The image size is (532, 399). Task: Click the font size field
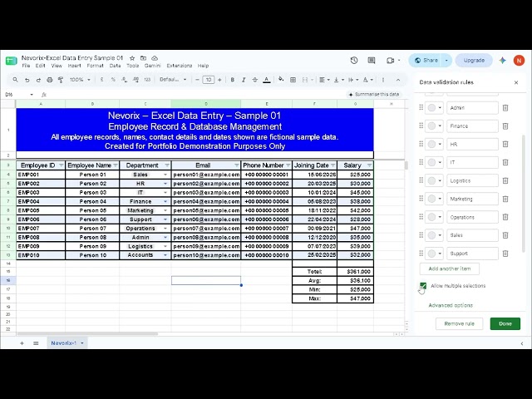(209, 80)
